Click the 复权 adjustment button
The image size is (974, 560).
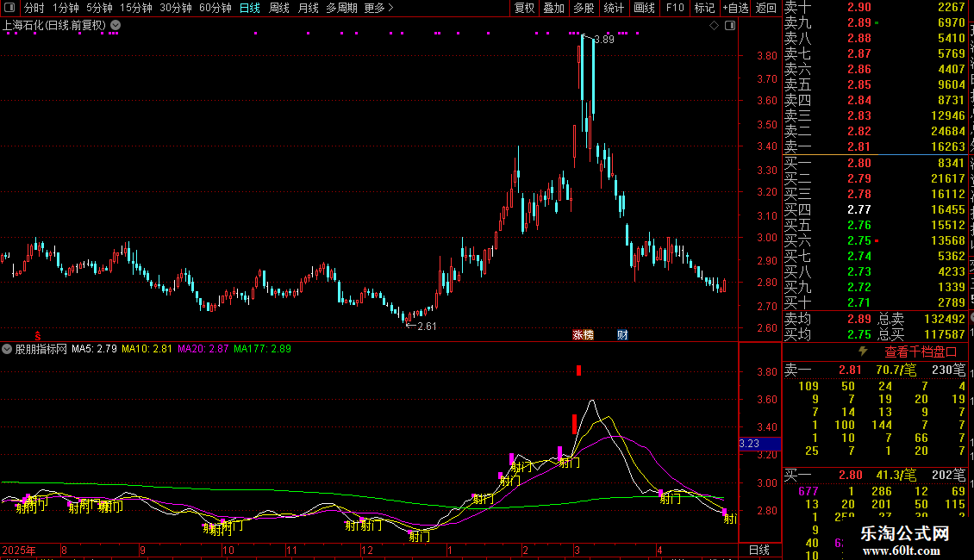(524, 8)
